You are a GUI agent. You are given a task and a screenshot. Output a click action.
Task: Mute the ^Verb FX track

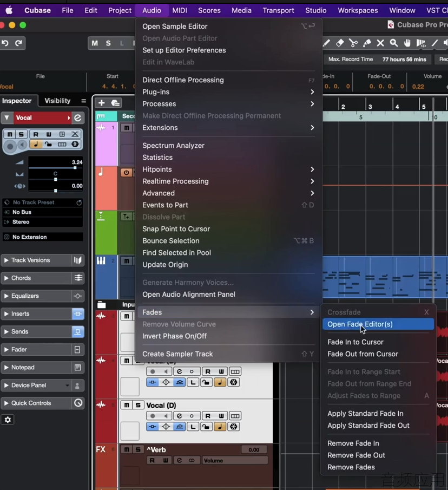(127, 450)
